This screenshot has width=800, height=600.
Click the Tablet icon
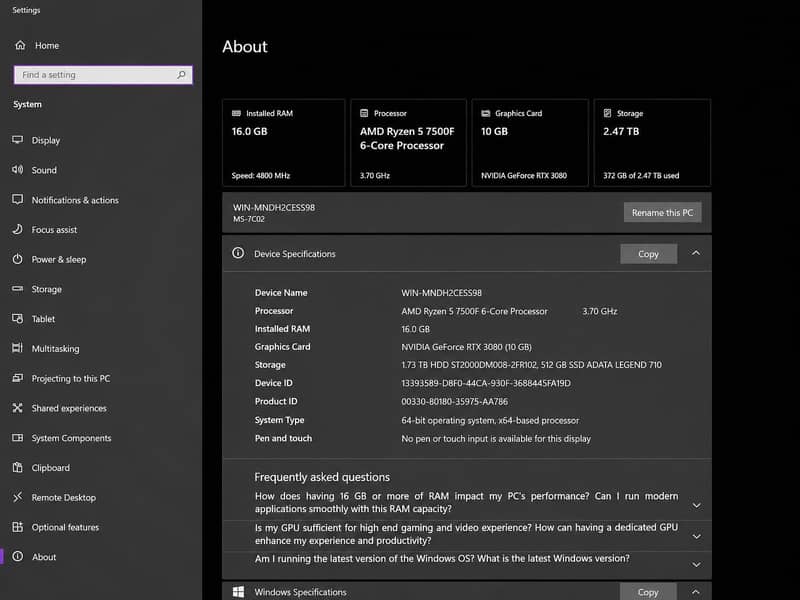tap(17, 318)
